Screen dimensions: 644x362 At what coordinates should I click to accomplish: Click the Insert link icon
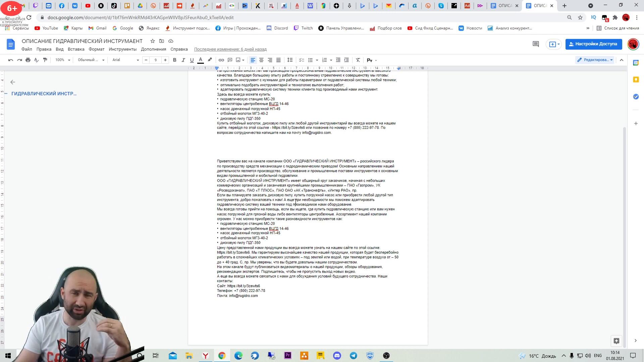click(x=221, y=60)
